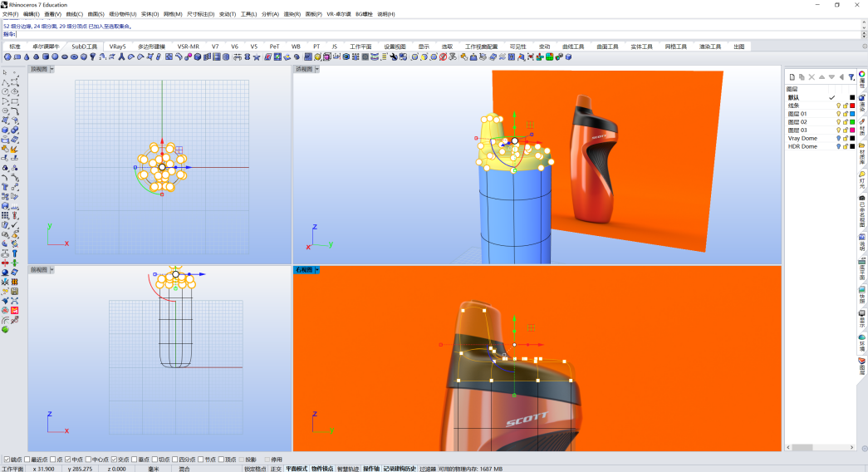Toggle the Perpendicular osnap checkbox

[135, 460]
